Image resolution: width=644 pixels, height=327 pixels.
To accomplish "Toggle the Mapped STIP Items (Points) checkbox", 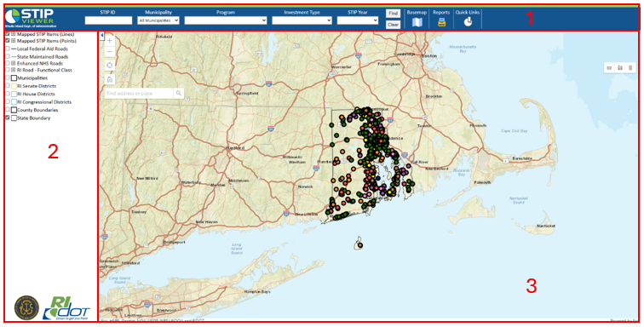I will pos(8,41).
